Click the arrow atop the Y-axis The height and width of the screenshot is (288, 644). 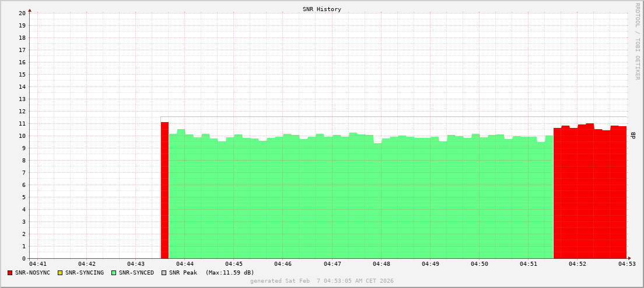pyautogui.click(x=30, y=10)
